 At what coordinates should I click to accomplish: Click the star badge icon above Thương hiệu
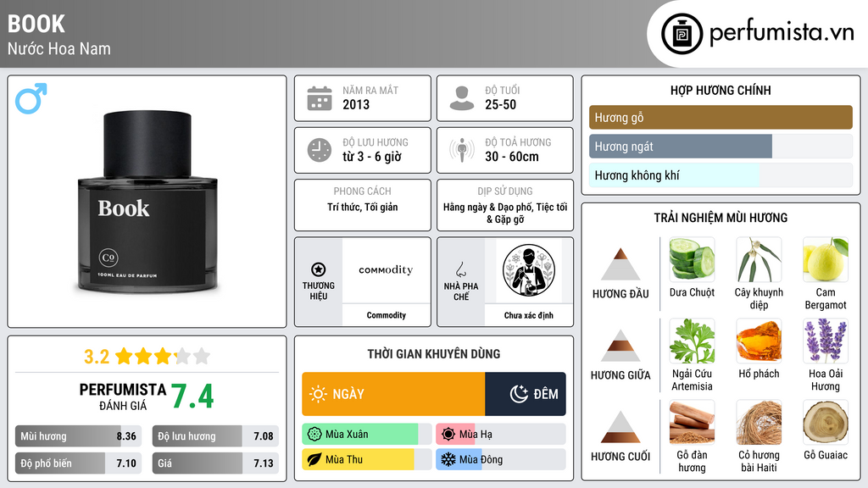click(x=319, y=269)
